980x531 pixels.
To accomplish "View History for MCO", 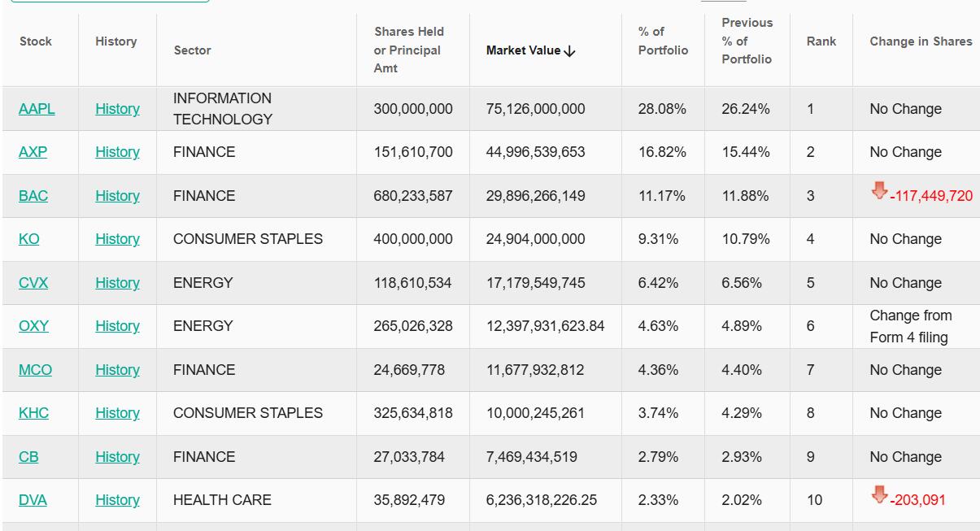I will [x=117, y=370].
